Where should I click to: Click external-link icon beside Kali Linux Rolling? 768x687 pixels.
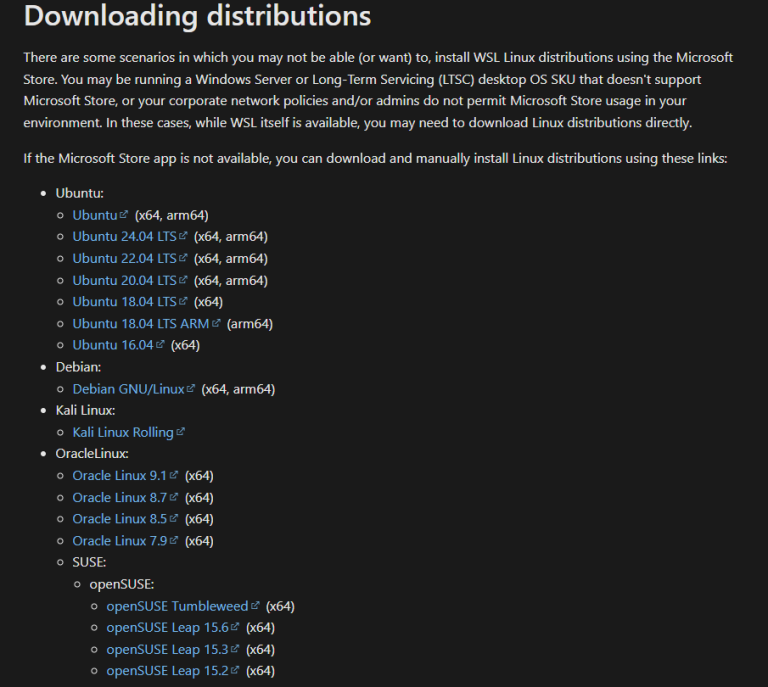pyautogui.click(x=181, y=431)
